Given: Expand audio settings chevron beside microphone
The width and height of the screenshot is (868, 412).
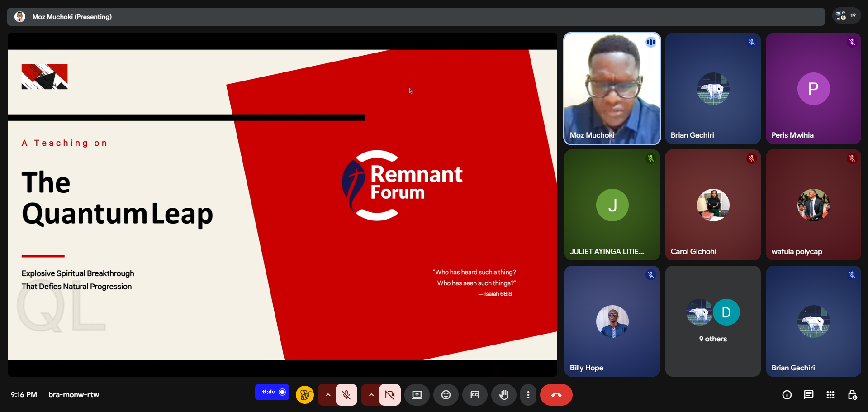Looking at the screenshot, I should point(328,395).
